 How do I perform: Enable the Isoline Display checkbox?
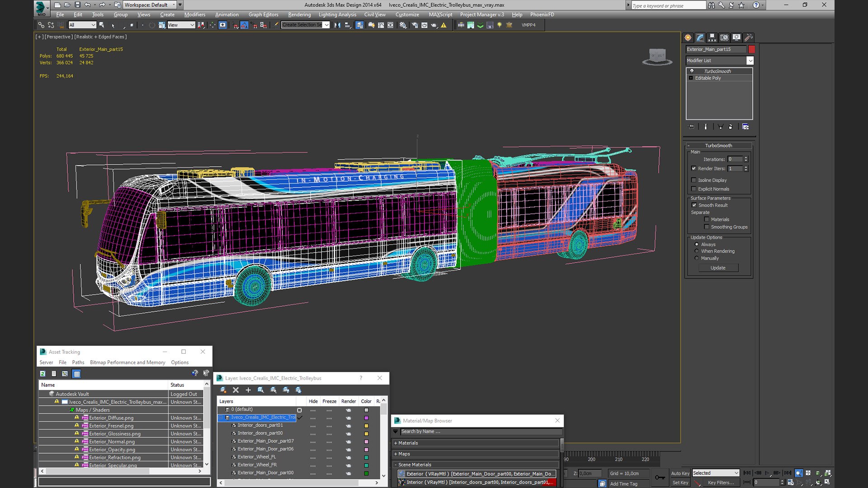pos(694,180)
